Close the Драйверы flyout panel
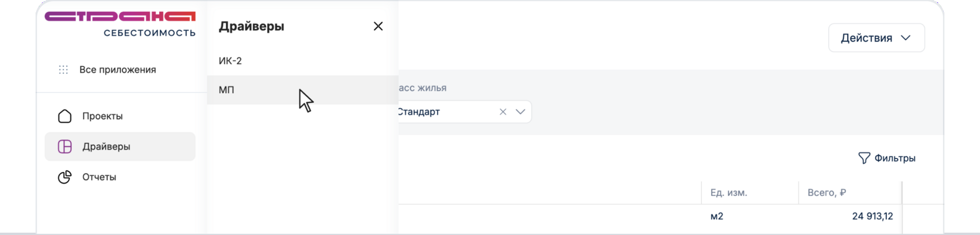Viewport: 980px width, 235px height. [x=378, y=26]
